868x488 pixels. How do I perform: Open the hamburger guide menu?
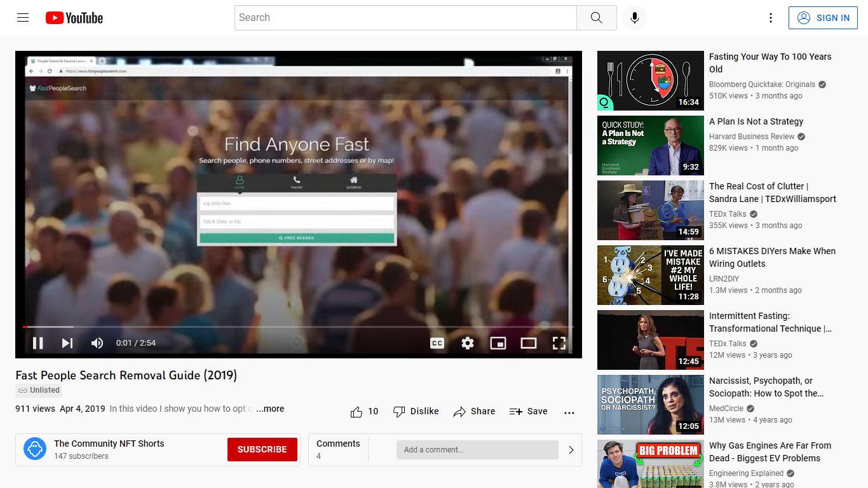point(23,18)
